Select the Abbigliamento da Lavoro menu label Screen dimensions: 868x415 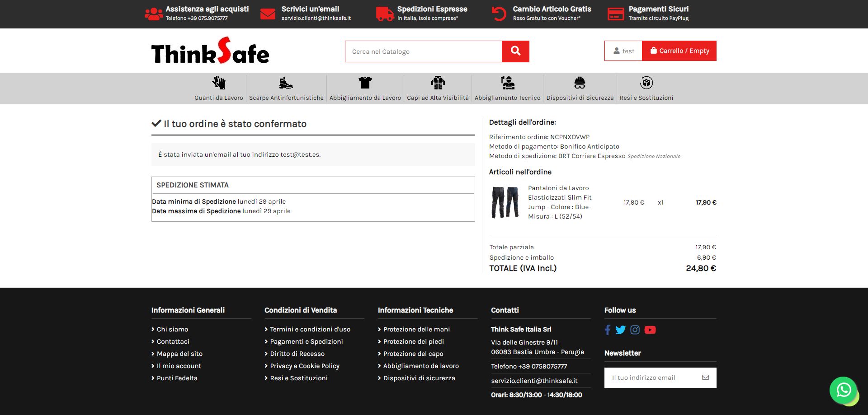pos(365,98)
